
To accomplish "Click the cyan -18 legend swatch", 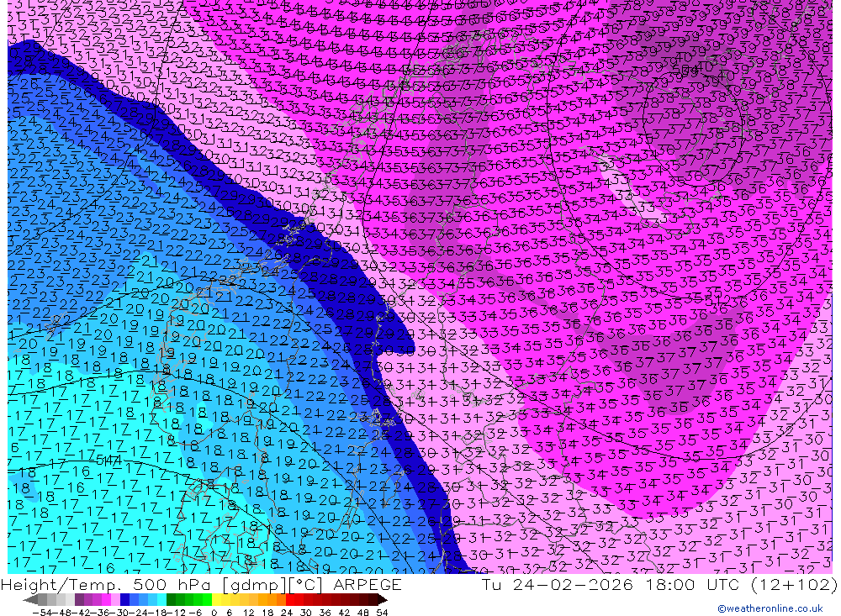I will click(x=162, y=600).
